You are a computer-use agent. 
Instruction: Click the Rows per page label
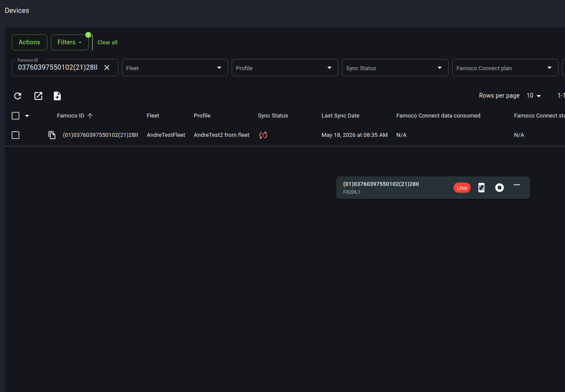[x=499, y=96]
